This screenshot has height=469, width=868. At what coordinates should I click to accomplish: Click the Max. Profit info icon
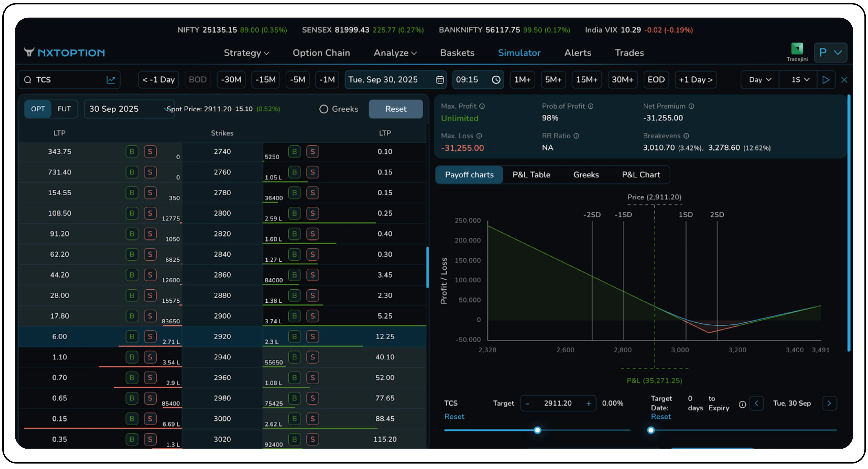tap(482, 106)
